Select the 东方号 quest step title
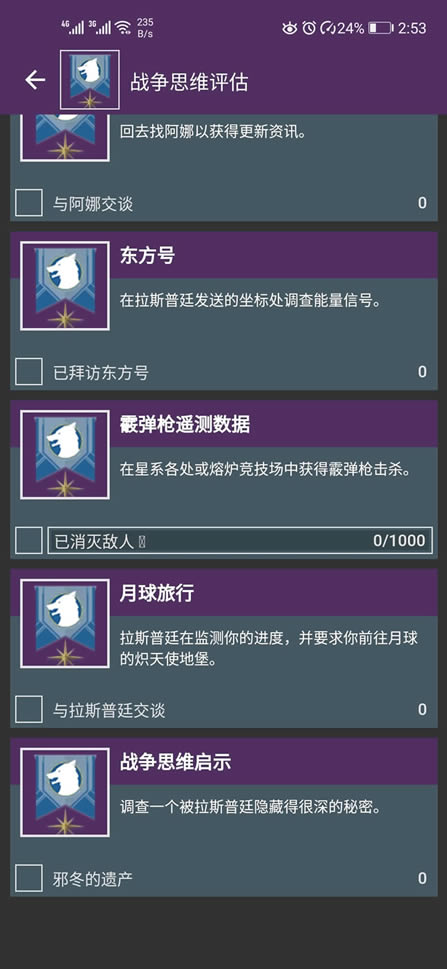 147,256
